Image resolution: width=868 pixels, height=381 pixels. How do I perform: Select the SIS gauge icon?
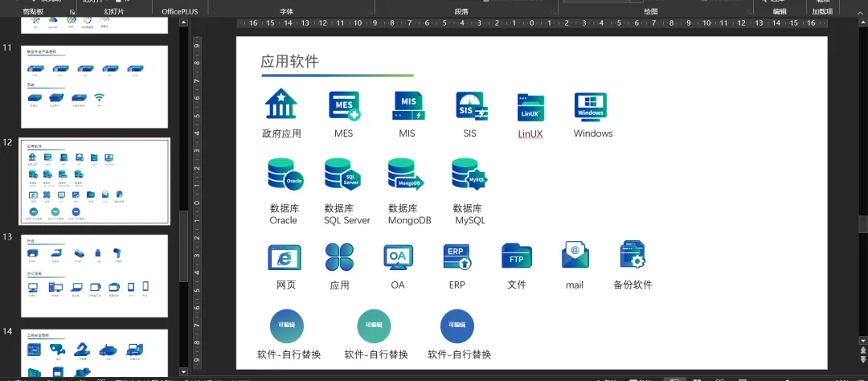[472, 106]
